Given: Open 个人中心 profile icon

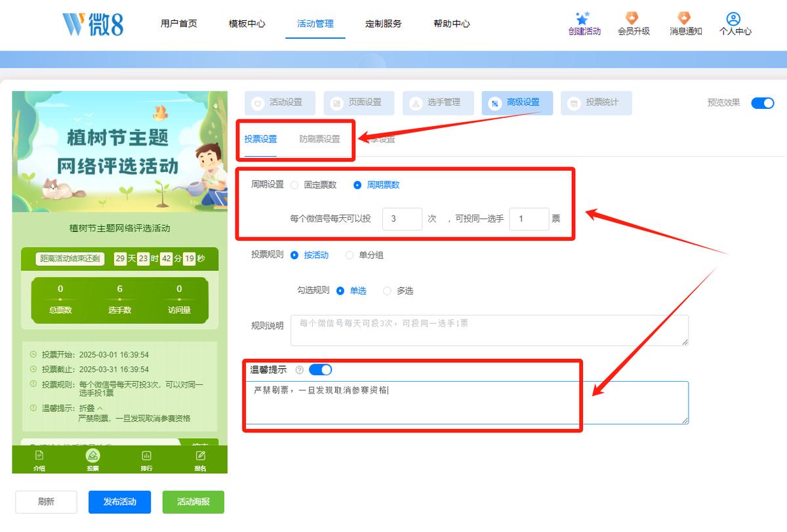Looking at the screenshot, I should (x=734, y=19).
